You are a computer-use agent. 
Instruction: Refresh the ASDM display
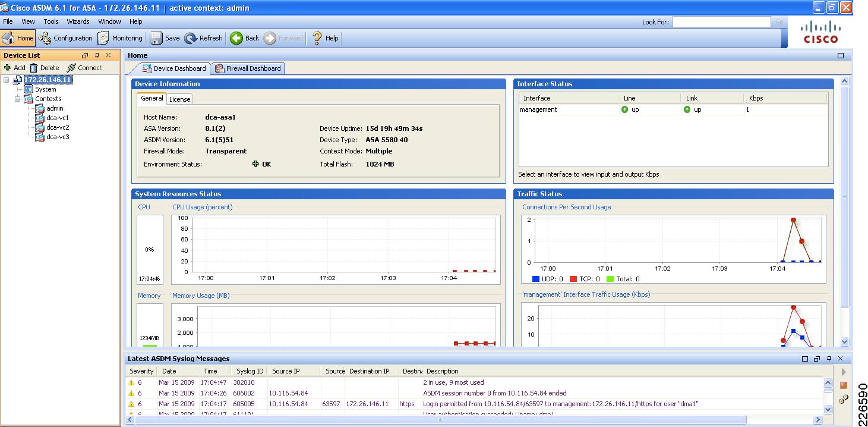tap(203, 38)
